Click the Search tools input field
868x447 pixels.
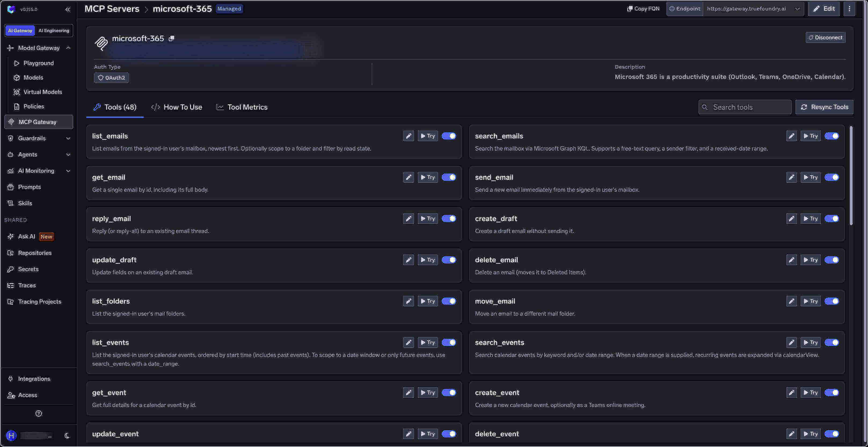click(745, 107)
